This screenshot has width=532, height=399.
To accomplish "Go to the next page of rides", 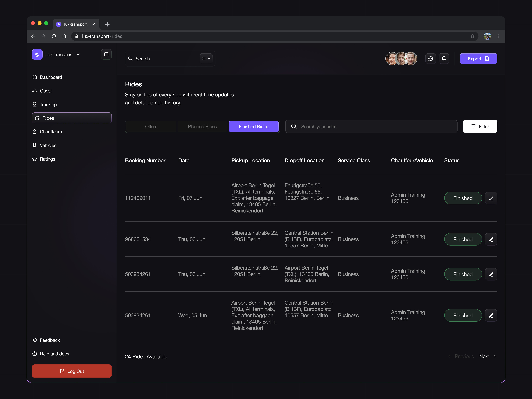I will [x=484, y=356].
